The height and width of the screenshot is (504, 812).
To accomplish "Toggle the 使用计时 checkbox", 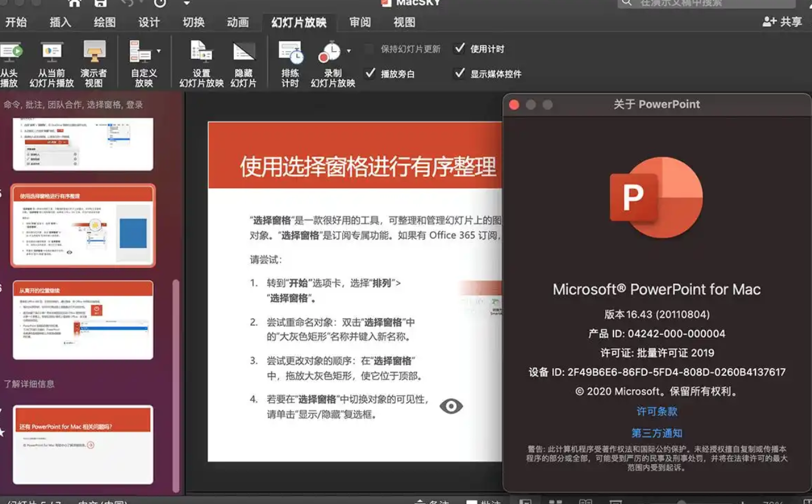I will tap(460, 48).
